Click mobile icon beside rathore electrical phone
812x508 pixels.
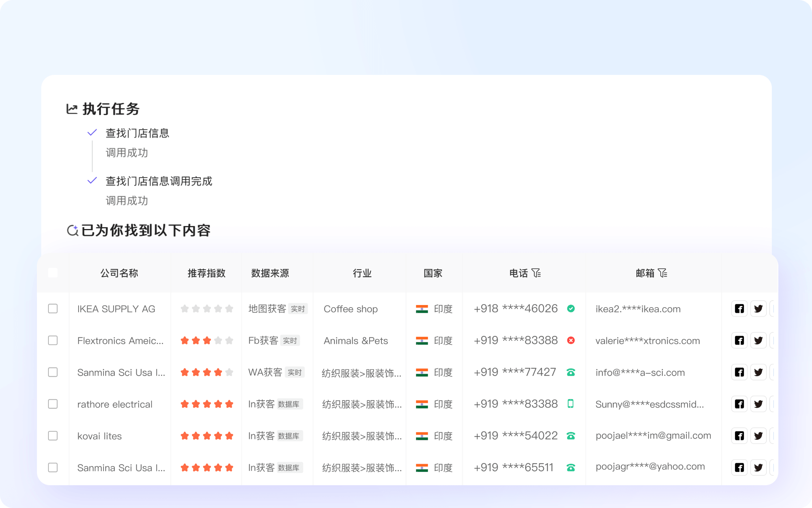pos(571,404)
